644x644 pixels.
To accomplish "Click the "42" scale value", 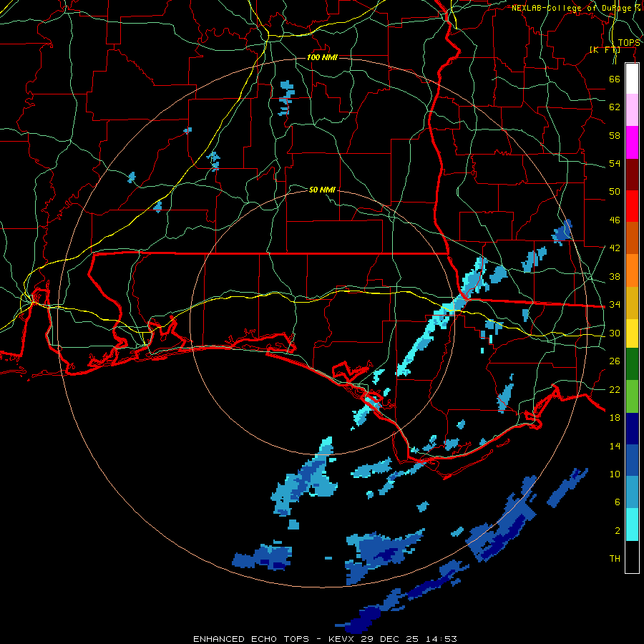I will click(x=615, y=248).
